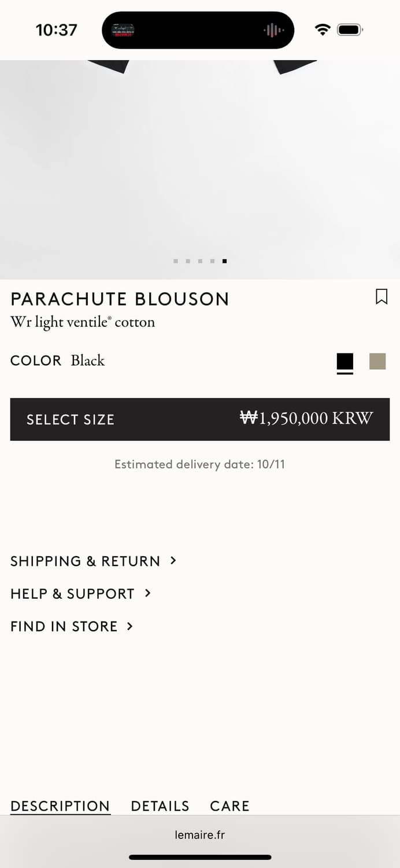
Task: Jump to first carousel image dot
Action: 176,262
